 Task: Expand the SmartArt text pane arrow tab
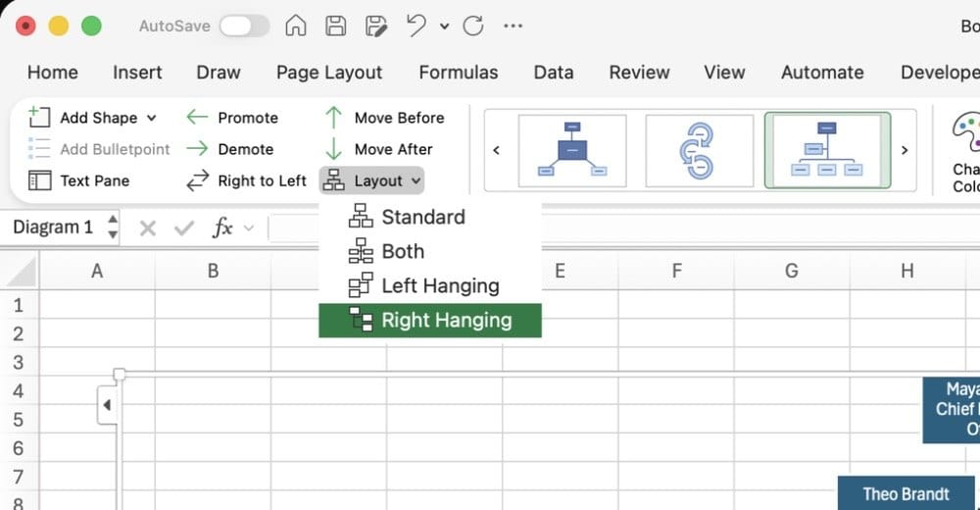click(x=107, y=405)
